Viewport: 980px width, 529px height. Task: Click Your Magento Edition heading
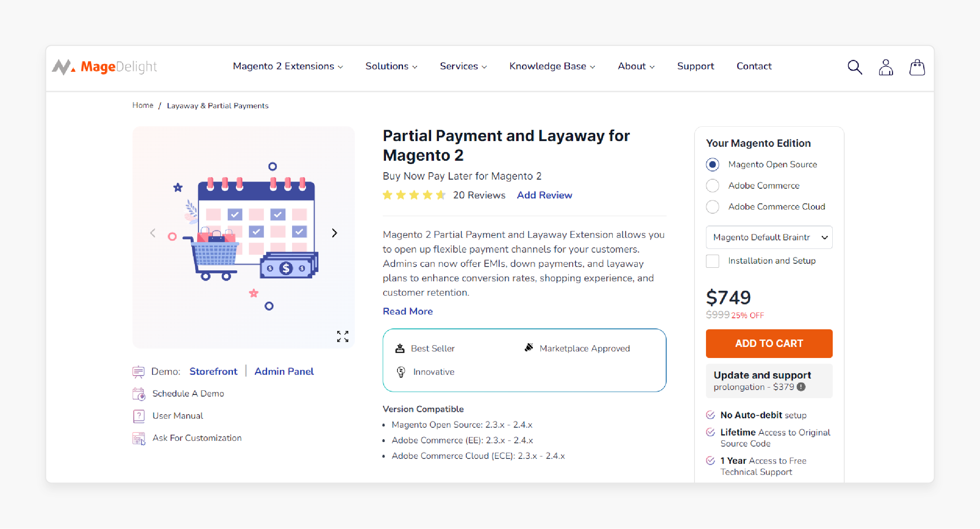[758, 143]
